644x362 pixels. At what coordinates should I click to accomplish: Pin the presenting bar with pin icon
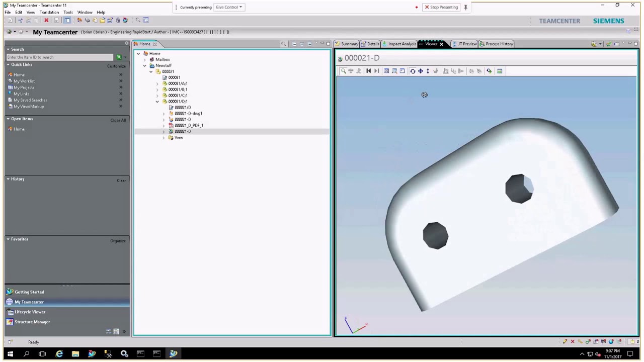click(465, 7)
